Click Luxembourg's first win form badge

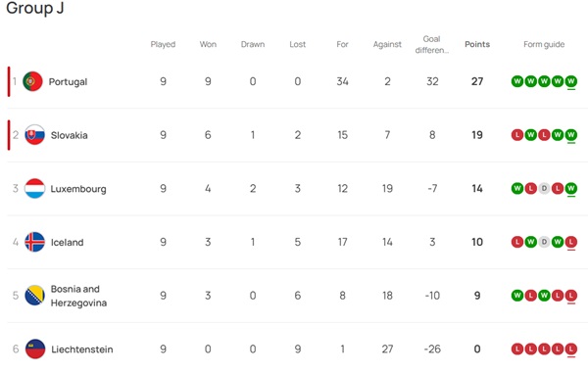pos(517,188)
